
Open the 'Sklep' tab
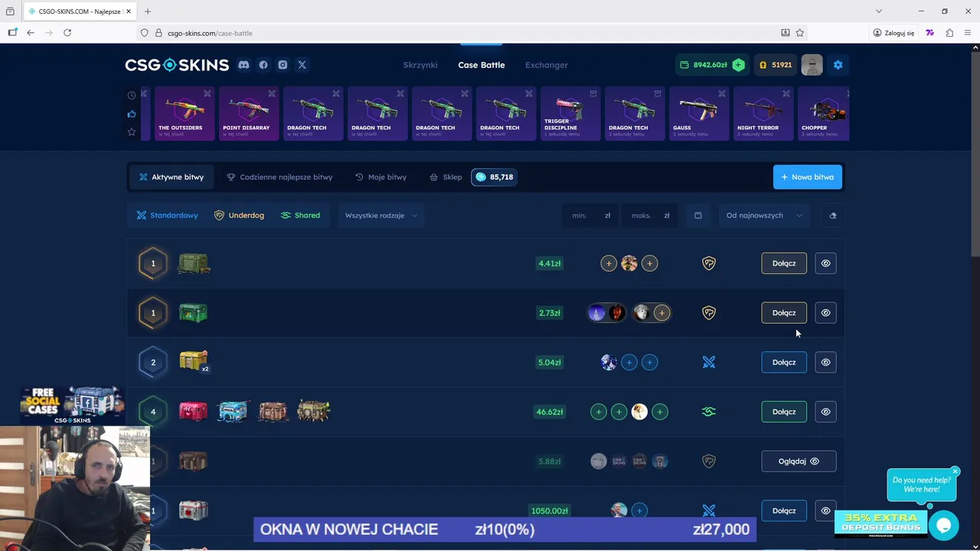pos(446,177)
